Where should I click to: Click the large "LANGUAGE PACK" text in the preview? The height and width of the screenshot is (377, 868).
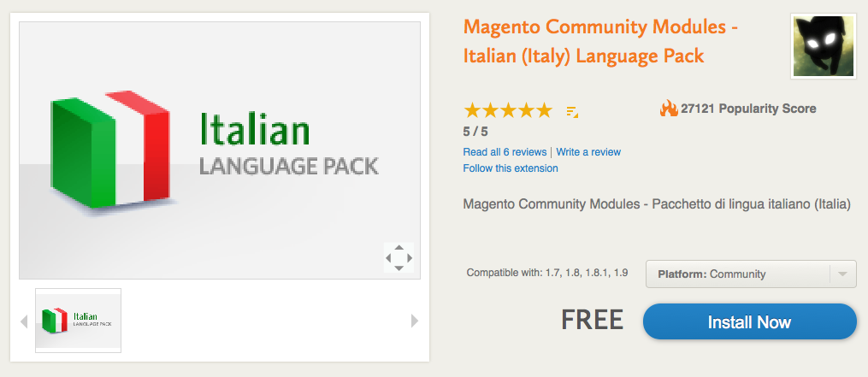(x=288, y=166)
